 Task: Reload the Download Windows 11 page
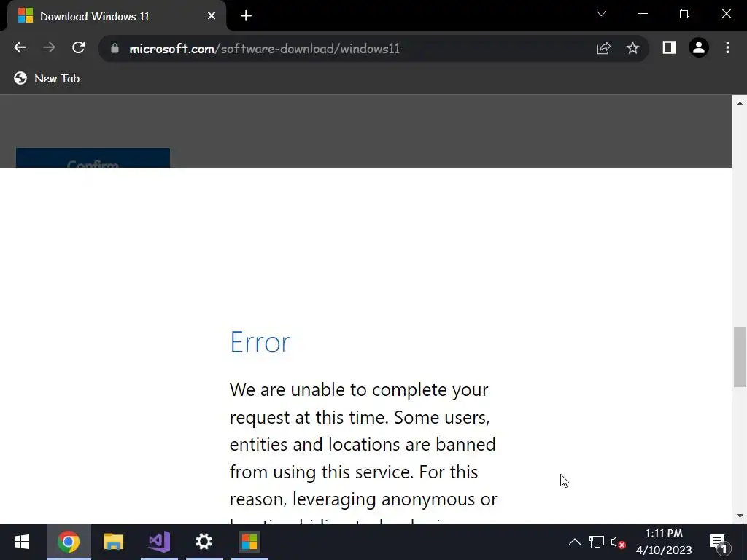coord(79,47)
